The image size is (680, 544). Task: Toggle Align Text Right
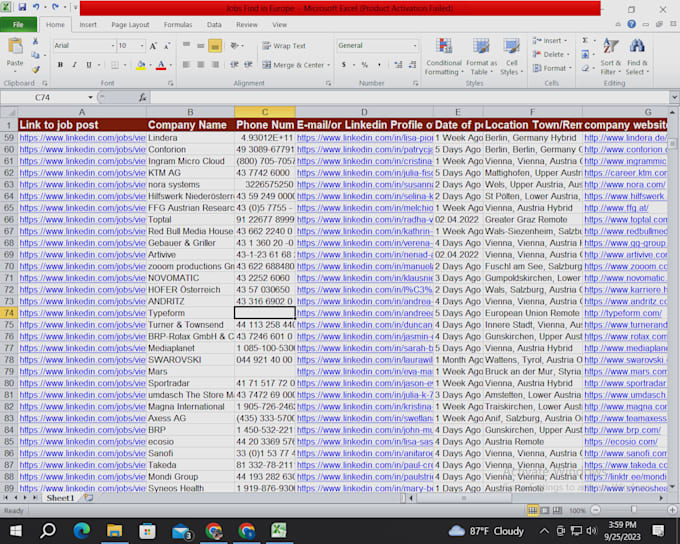pos(215,65)
